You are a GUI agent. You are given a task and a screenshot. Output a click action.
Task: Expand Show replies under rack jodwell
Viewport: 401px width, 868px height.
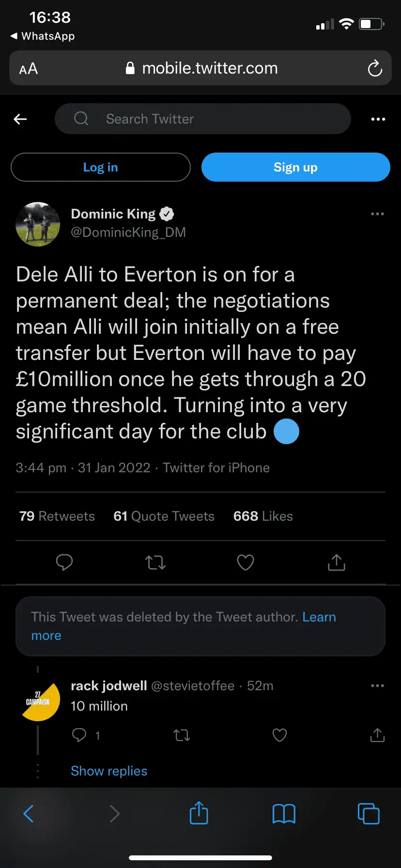coord(109,771)
